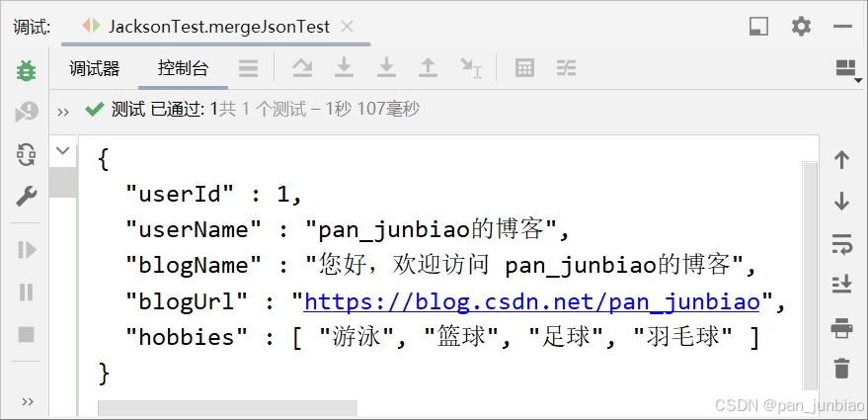Click the "blogName" key text
The image size is (868, 420).
click(x=194, y=266)
